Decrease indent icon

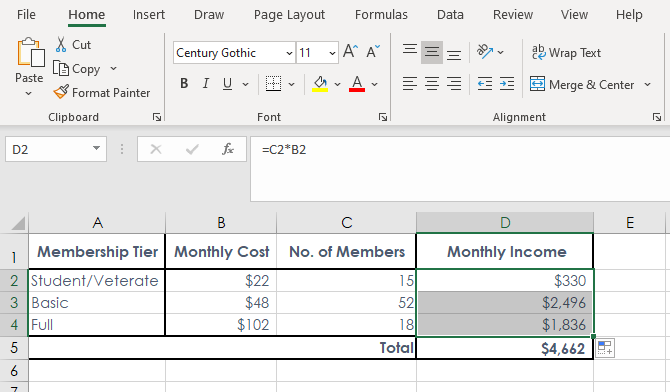click(x=485, y=84)
